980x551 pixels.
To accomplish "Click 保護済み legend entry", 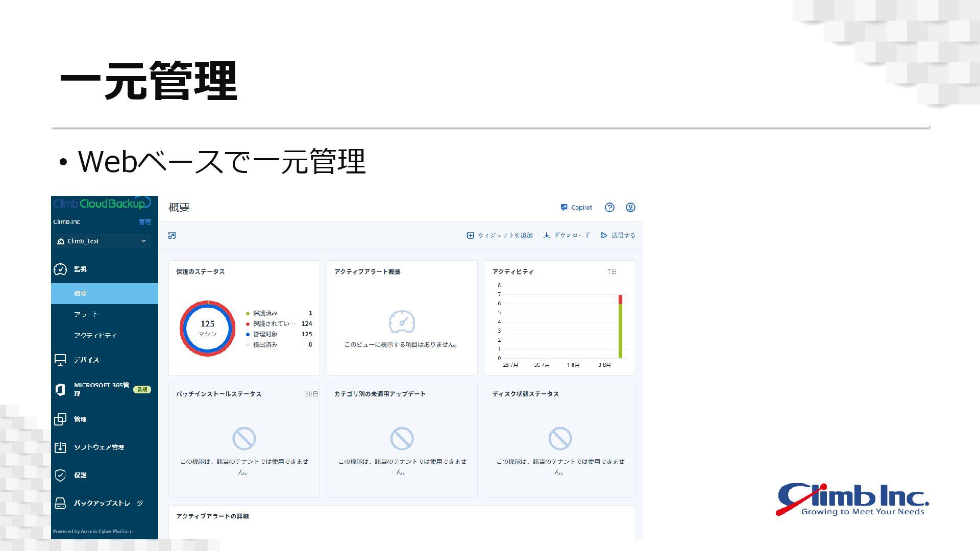I will coord(279,313).
